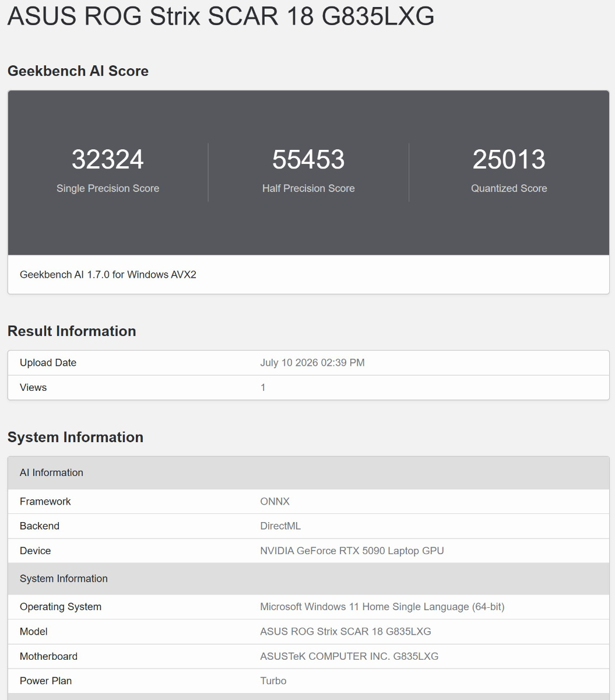
Task: Click the Power Plan row label
Action: (x=45, y=681)
